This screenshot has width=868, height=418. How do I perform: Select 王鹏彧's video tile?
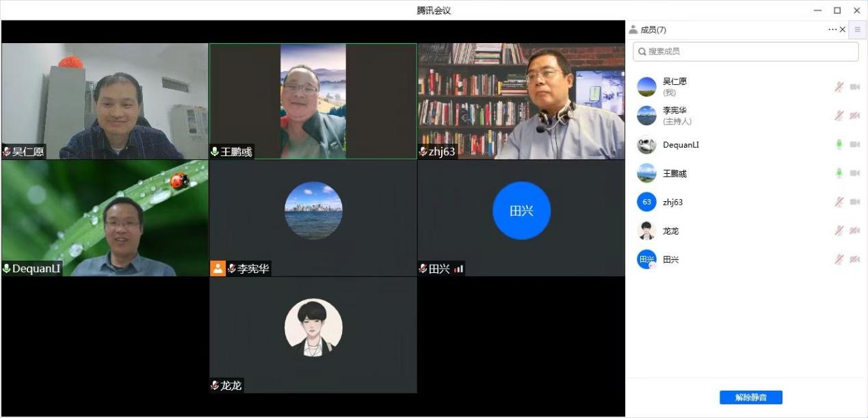(313, 101)
